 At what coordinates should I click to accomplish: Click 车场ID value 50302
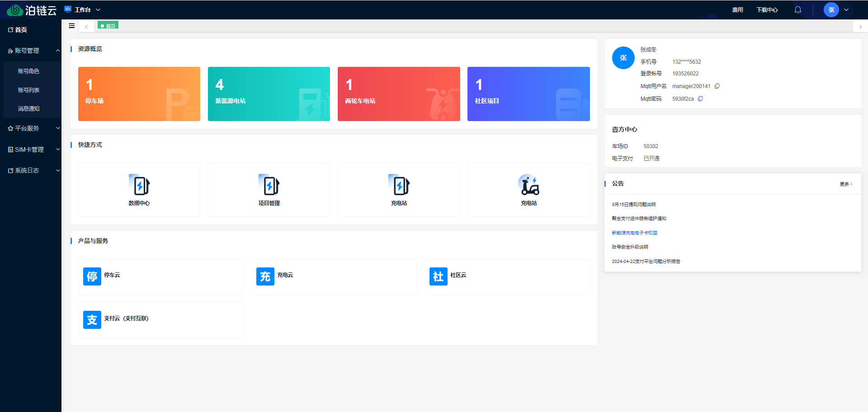tap(651, 146)
